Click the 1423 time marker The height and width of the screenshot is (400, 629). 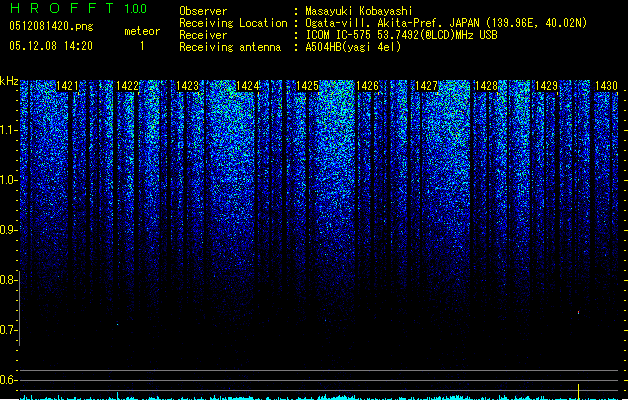click(187, 86)
